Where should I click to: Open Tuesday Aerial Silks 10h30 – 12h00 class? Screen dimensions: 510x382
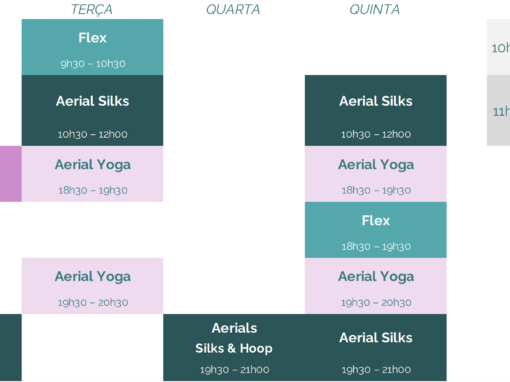92,110
